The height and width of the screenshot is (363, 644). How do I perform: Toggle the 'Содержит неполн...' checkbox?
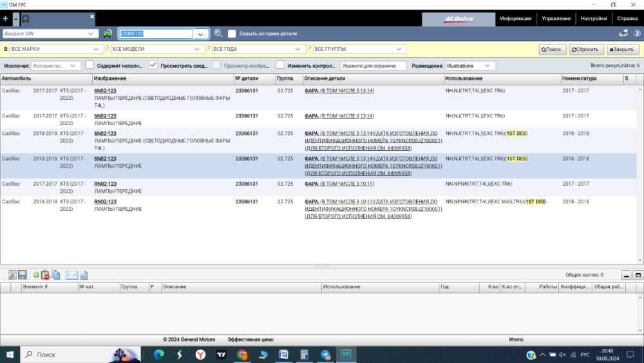click(90, 65)
